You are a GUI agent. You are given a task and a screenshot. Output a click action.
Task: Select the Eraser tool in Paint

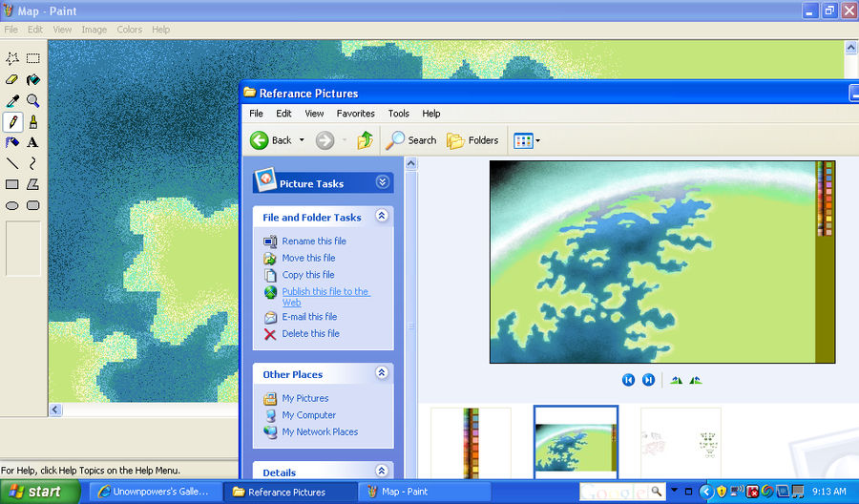(x=12, y=79)
